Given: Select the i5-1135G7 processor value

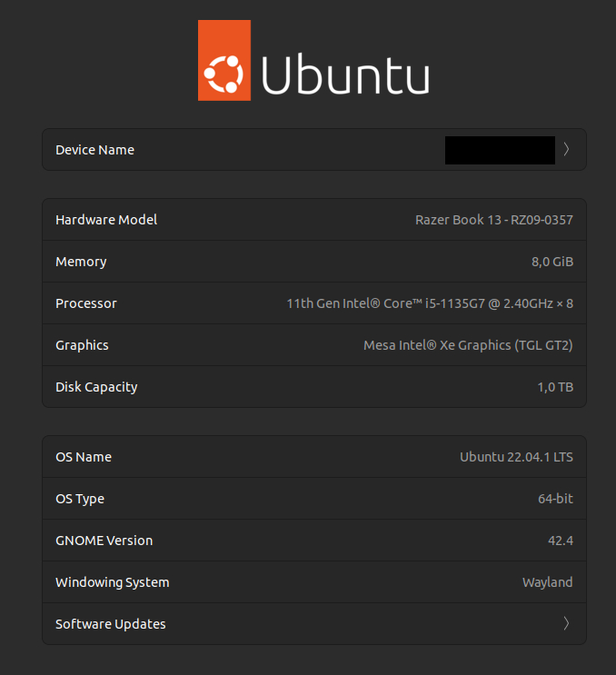Looking at the screenshot, I should point(430,303).
